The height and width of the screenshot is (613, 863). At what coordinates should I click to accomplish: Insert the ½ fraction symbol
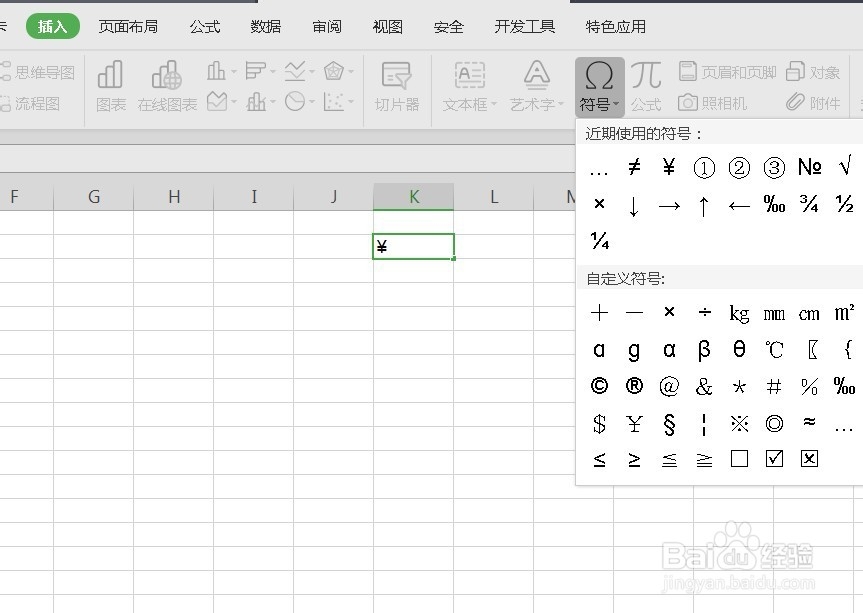(x=845, y=204)
